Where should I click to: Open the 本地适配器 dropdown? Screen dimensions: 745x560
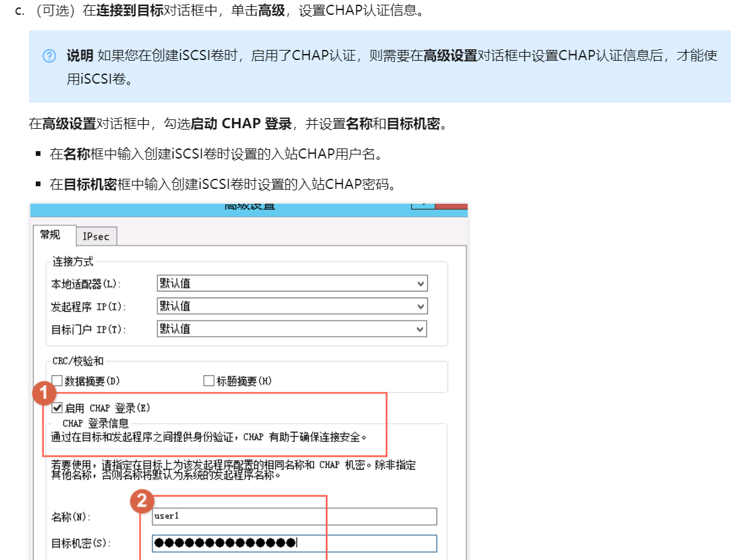click(x=292, y=283)
